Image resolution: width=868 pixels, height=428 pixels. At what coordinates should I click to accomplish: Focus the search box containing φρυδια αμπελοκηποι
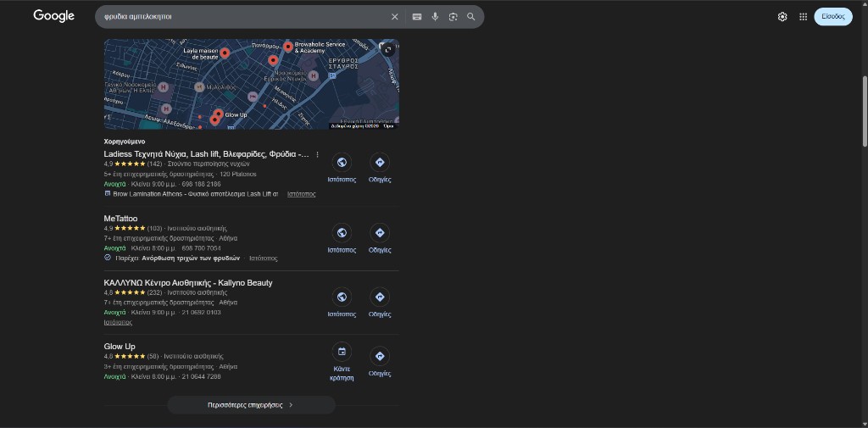click(243, 17)
